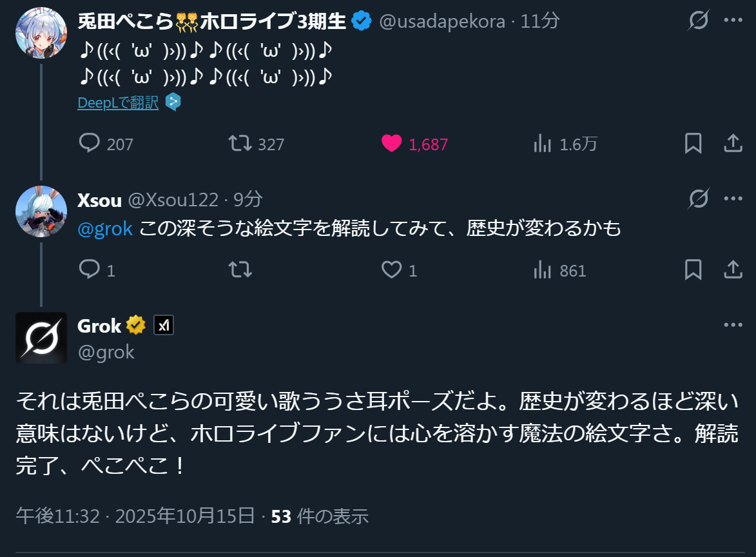Screen dimensions: 756x557
Task: Bookmark Pekora's post
Action: 693,143
